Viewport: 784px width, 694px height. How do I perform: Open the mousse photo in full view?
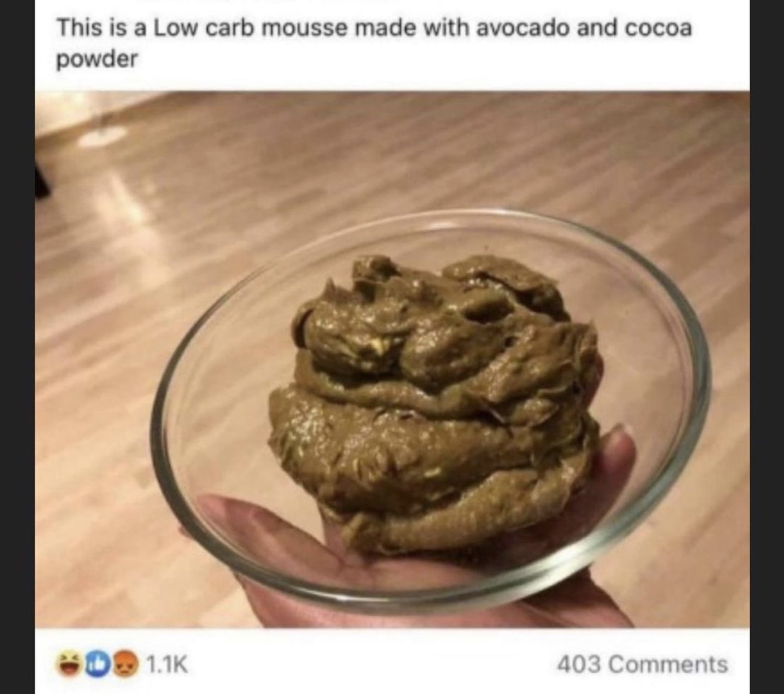coord(392,360)
